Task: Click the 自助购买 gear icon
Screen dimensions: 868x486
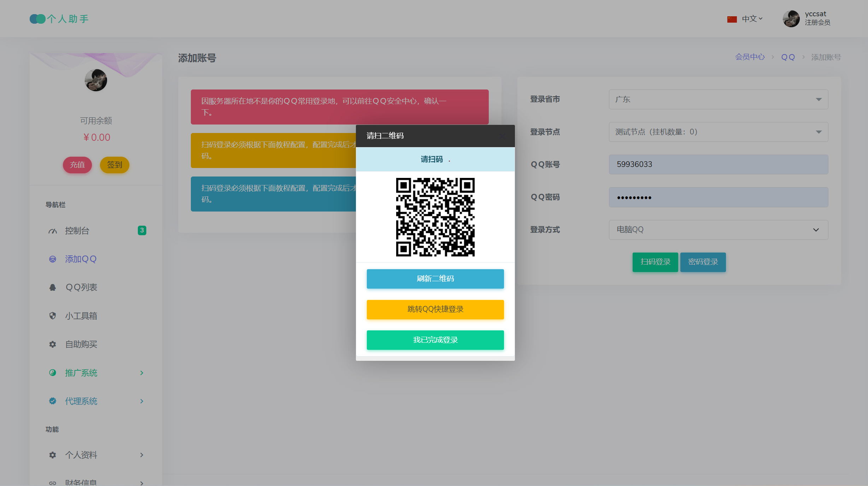Action: coord(53,344)
